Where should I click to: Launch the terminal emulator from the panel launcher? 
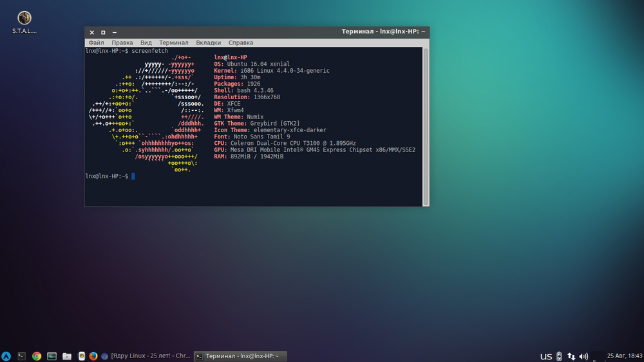[x=22, y=356]
